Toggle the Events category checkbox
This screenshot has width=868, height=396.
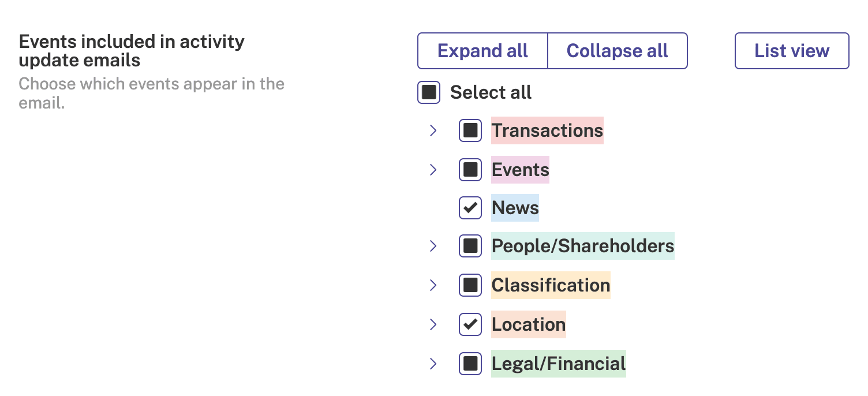tap(470, 170)
